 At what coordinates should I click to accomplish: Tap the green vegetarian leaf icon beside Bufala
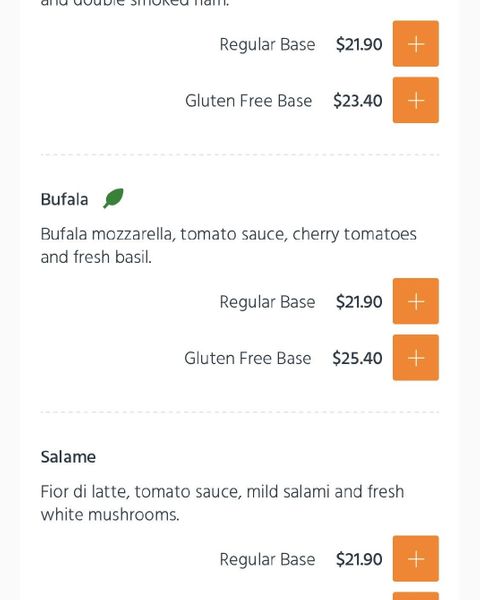pos(113,198)
